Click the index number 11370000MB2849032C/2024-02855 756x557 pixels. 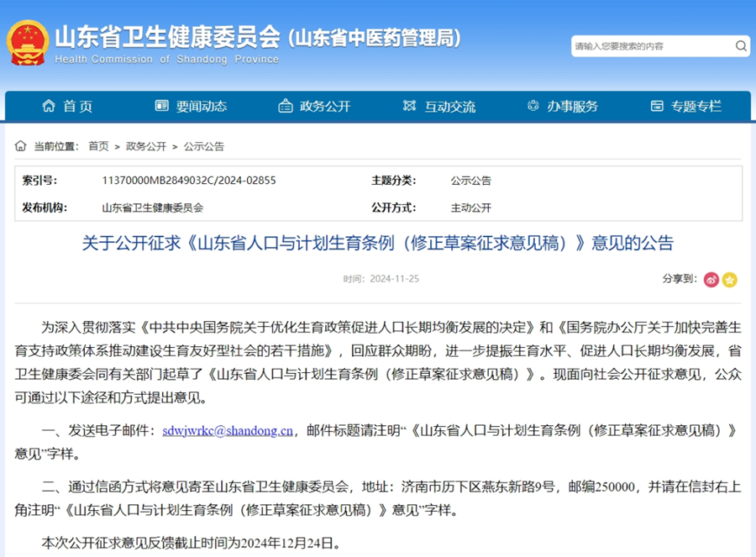189,181
